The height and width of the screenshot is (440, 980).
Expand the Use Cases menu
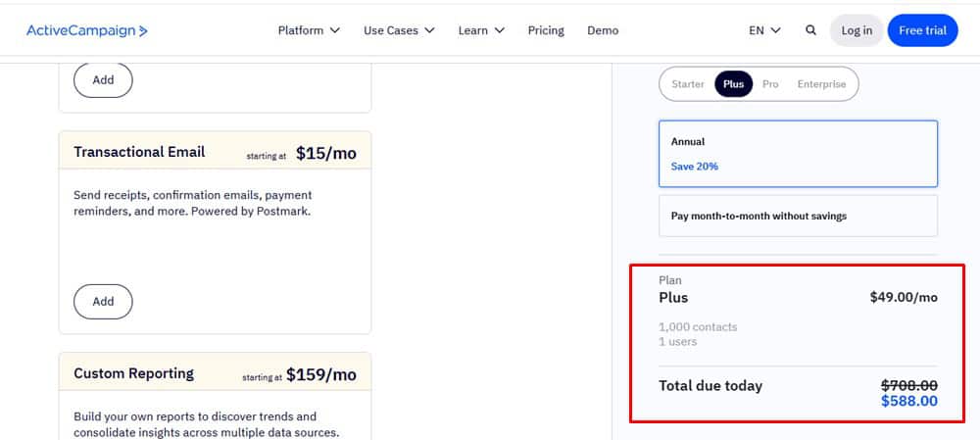coord(399,30)
